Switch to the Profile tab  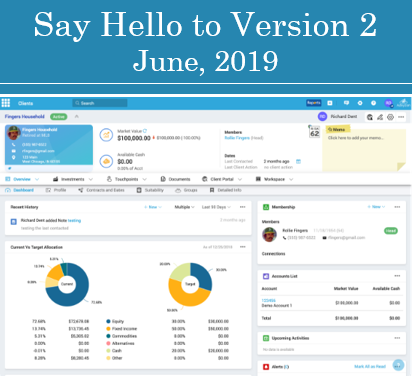coord(56,190)
